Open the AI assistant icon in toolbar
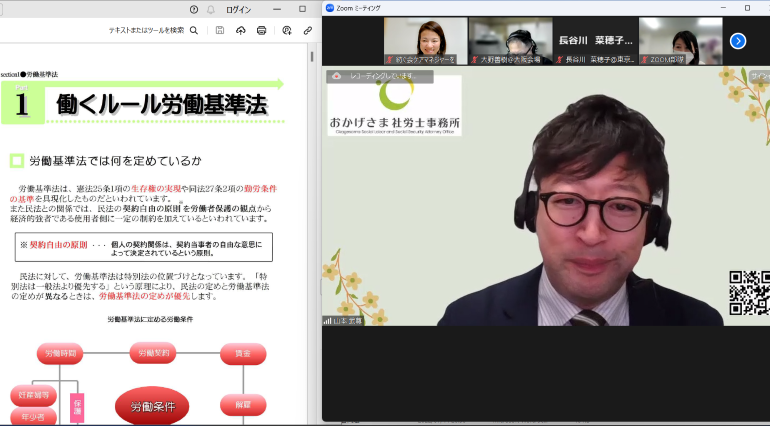Viewport: 770px width, 426px height. (286, 30)
